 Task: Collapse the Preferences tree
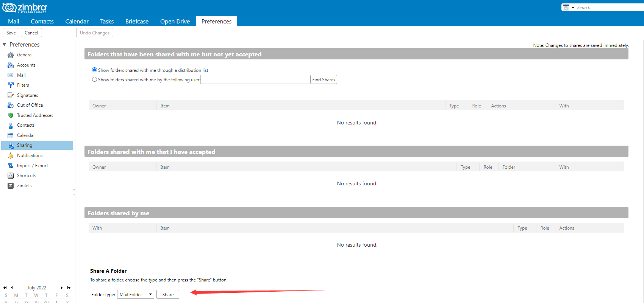pos(5,45)
